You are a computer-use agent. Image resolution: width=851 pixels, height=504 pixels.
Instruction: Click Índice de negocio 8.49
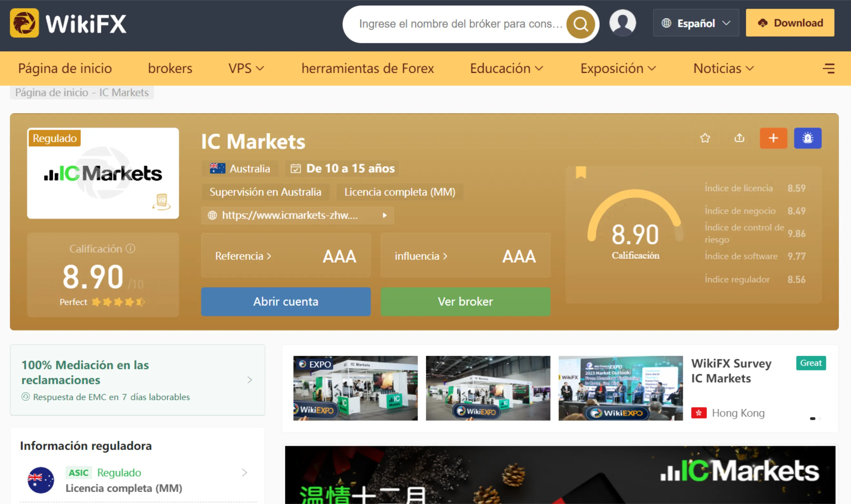click(755, 211)
